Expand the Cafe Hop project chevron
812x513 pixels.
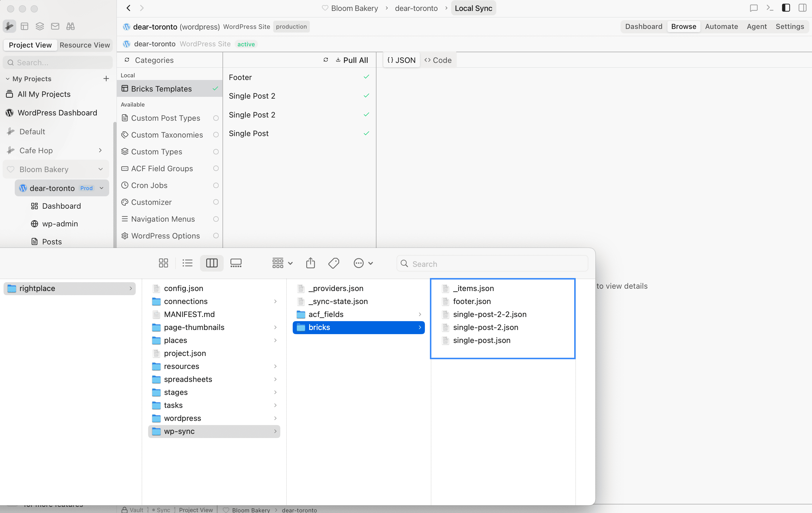[101, 150]
